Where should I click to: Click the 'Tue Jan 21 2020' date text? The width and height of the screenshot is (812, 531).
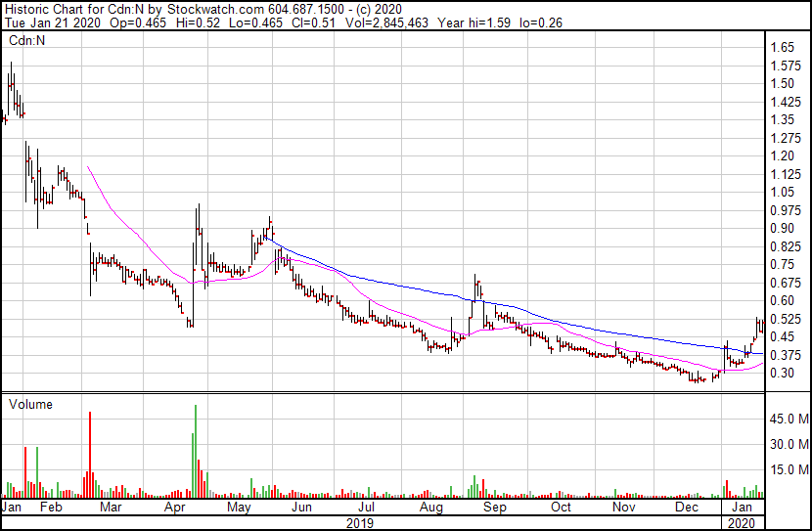(x=53, y=22)
